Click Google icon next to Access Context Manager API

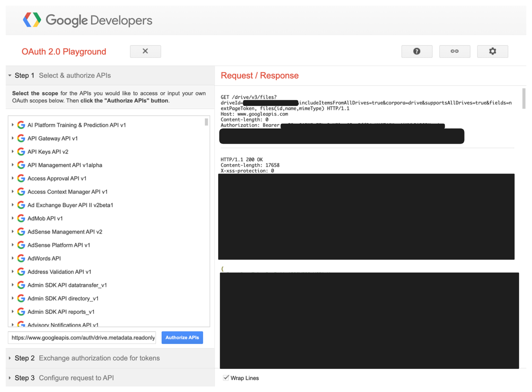click(x=21, y=192)
